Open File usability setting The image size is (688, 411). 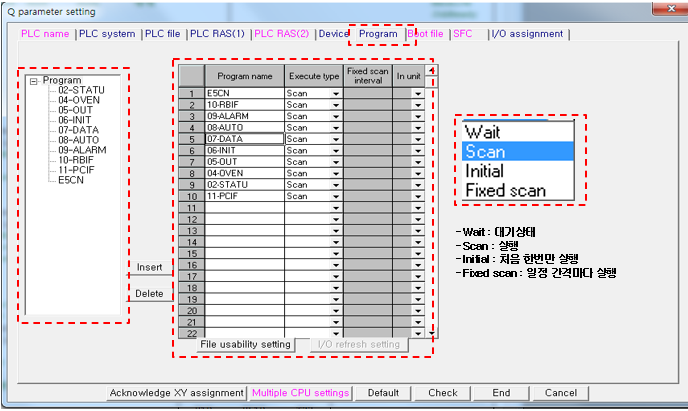click(x=245, y=344)
